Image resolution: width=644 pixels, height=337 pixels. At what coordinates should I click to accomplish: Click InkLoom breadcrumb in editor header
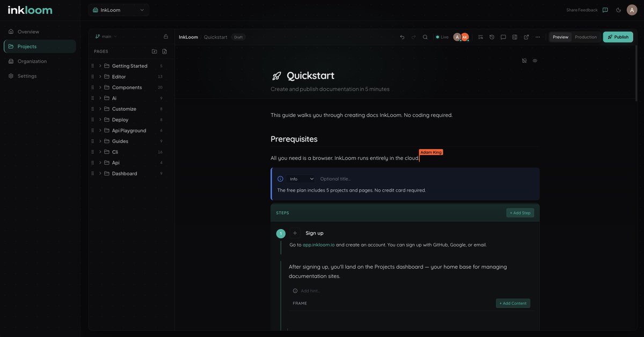coord(188,37)
